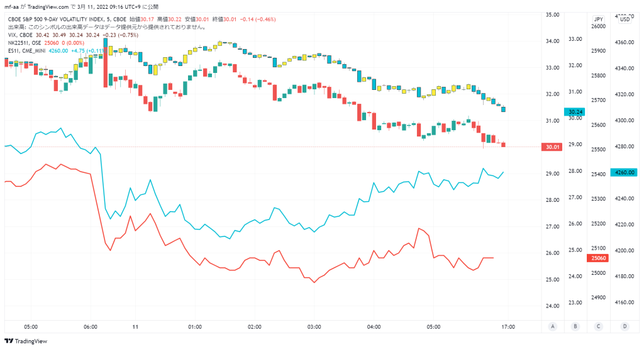
Task: Click the red 25060 price label
Action: click(x=598, y=258)
